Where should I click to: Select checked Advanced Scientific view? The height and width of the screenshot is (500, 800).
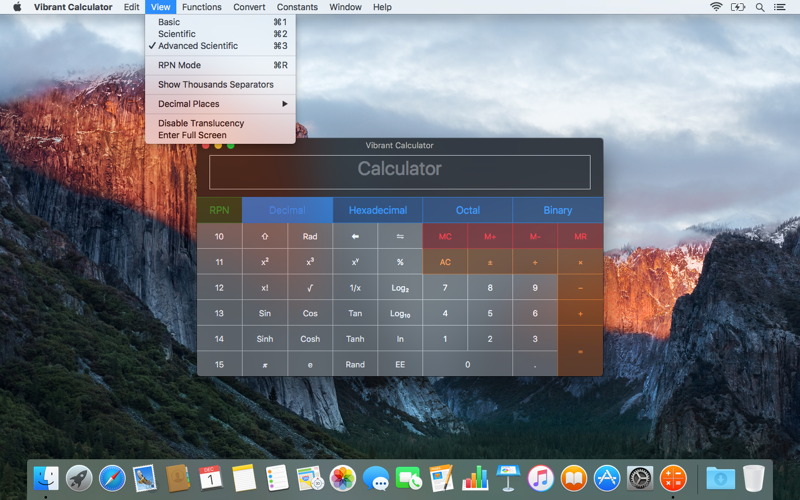pos(220,46)
